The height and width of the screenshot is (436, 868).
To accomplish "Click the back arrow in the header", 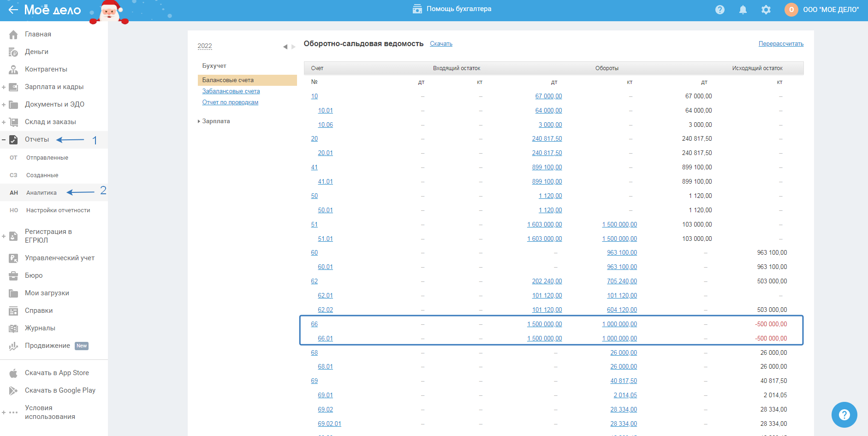I will click(13, 10).
